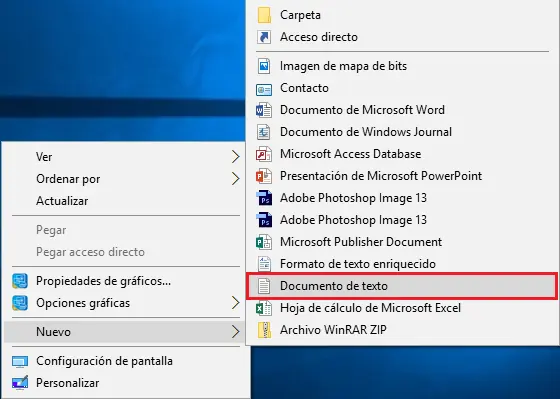Expand the Ordenar por submenu arrow

point(235,179)
